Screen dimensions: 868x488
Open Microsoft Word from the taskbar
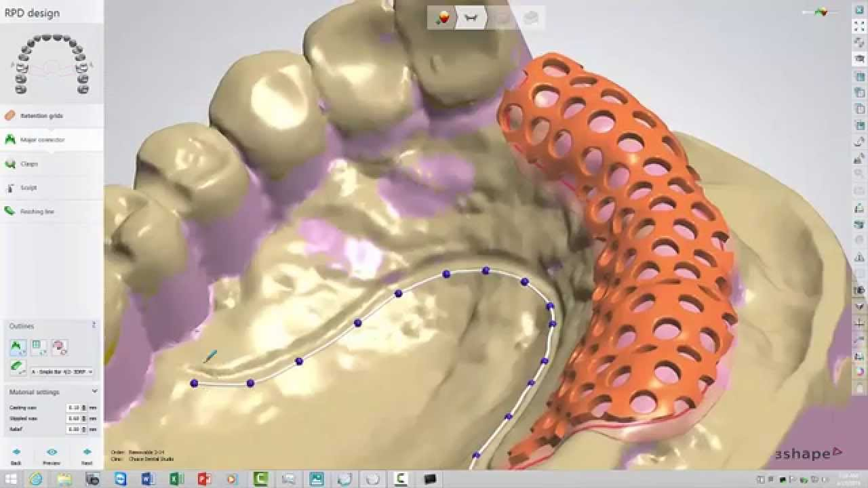click(146, 479)
